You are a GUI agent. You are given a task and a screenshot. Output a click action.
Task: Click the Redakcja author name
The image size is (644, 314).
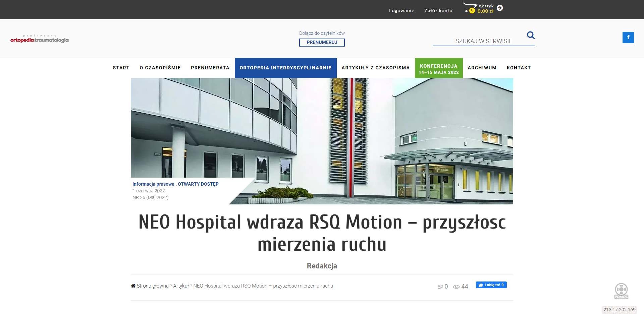point(322,266)
